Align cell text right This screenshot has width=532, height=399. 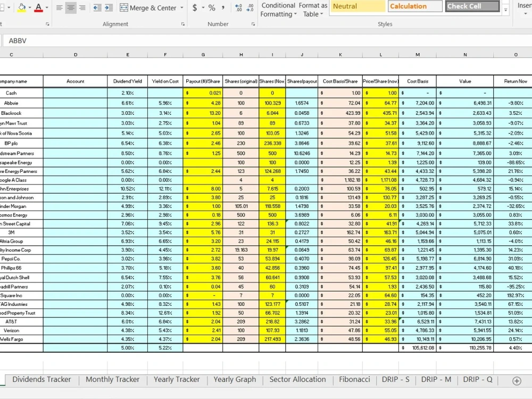82,7
